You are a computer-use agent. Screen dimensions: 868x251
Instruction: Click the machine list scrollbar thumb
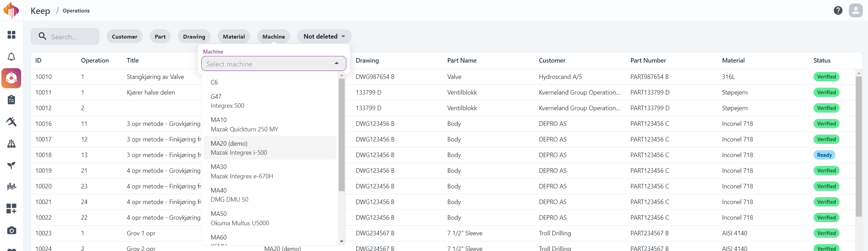(342, 135)
